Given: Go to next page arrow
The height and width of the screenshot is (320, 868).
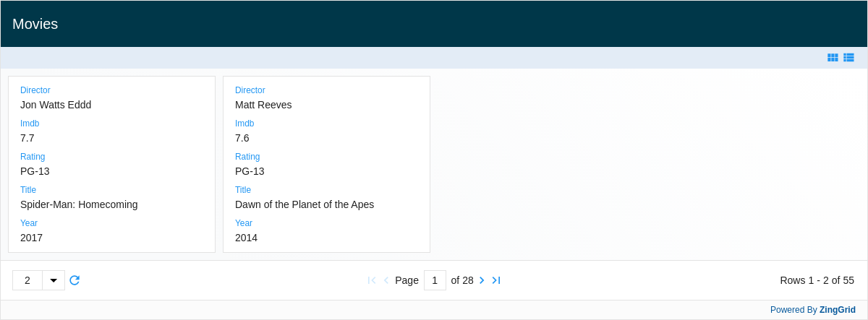Looking at the screenshot, I should (x=482, y=280).
